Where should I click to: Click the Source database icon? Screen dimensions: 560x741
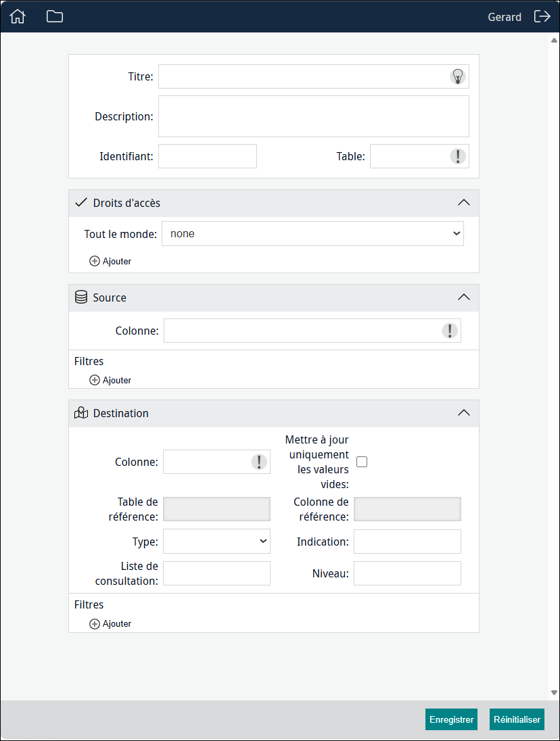click(x=81, y=297)
